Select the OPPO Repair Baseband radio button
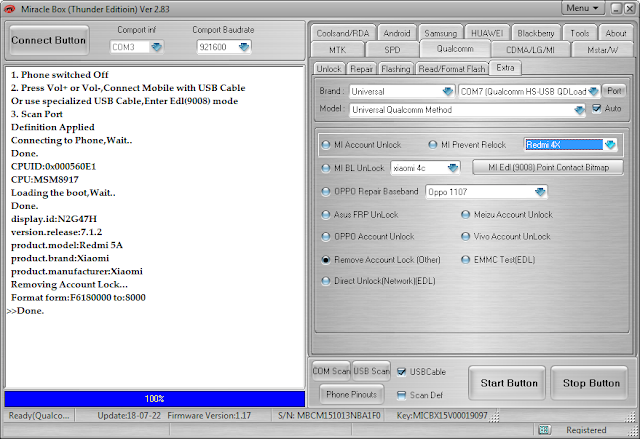This screenshot has width=640, height=439. coord(326,191)
